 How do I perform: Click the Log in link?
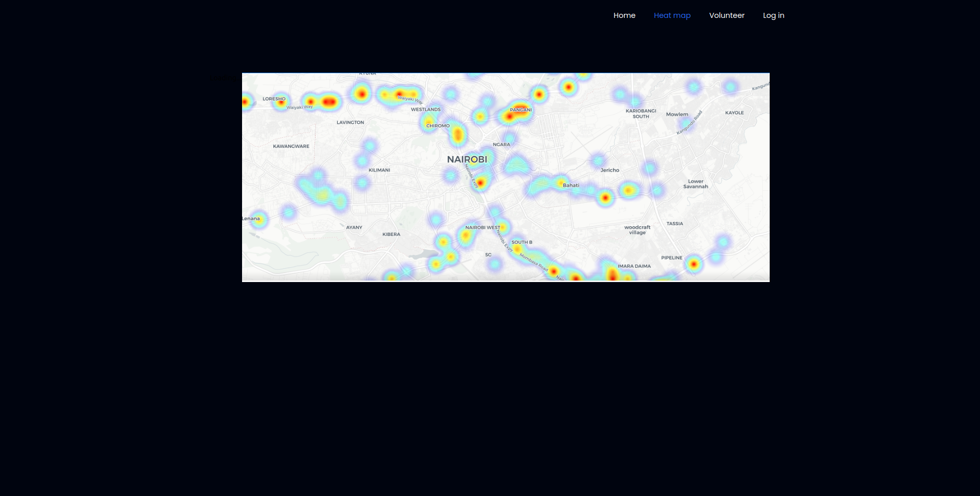pos(773,15)
